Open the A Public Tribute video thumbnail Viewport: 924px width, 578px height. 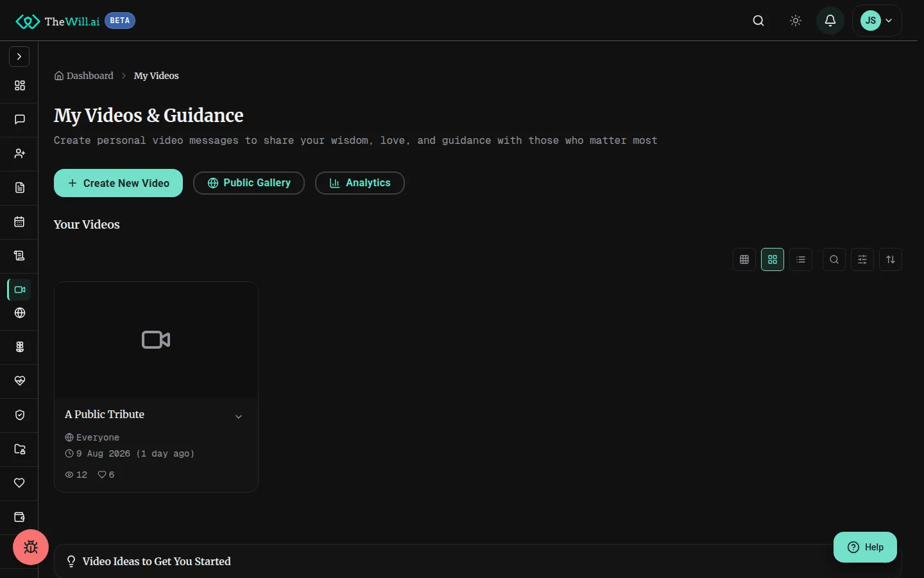156,340
